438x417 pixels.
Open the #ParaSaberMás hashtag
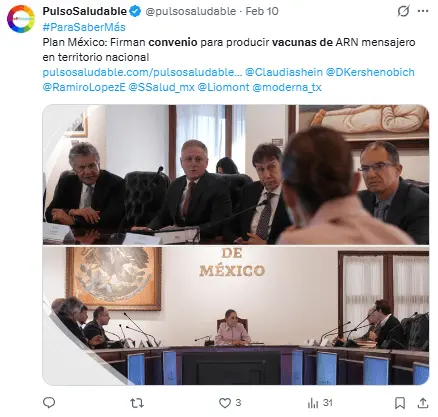coord(84,27)
